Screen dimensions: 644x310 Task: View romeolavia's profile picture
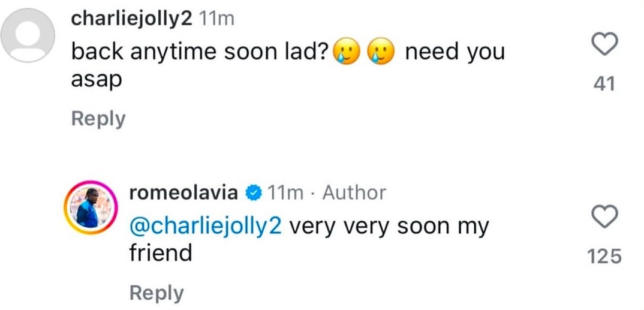pos(89,207)
